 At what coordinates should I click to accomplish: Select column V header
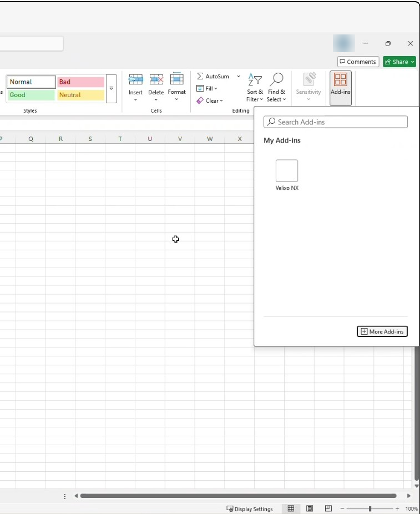click(180, 139)
